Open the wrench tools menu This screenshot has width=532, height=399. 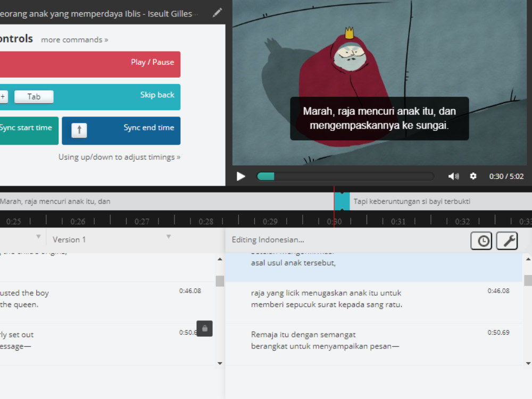pos(507,240)
